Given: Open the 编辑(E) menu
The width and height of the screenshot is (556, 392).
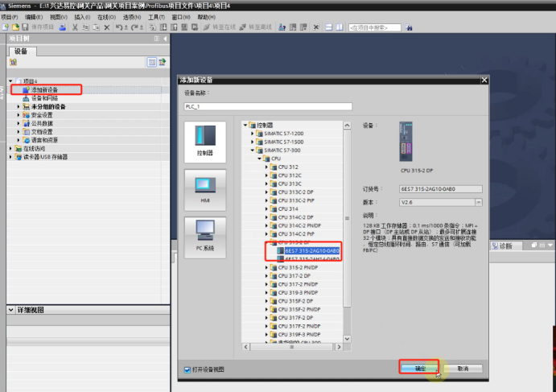Looking at the screenshot, I should point(34,17).
